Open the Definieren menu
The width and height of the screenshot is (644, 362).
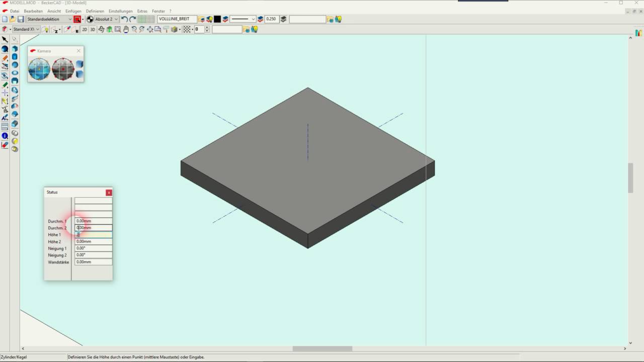pos(95,11)
